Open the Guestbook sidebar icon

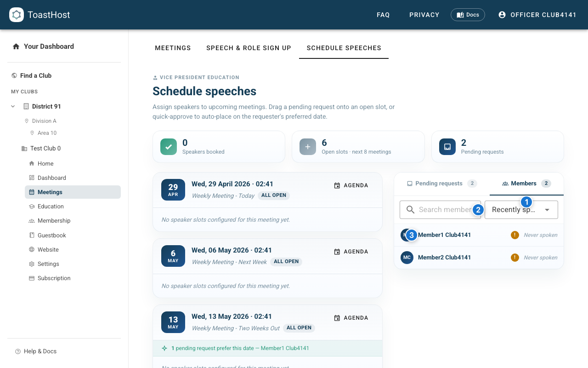coord(32,235)
